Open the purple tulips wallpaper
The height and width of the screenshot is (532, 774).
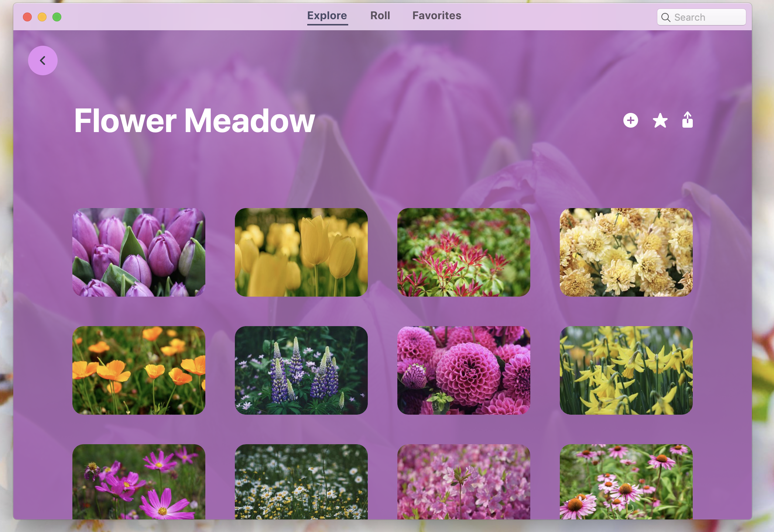tap(139, 252)
